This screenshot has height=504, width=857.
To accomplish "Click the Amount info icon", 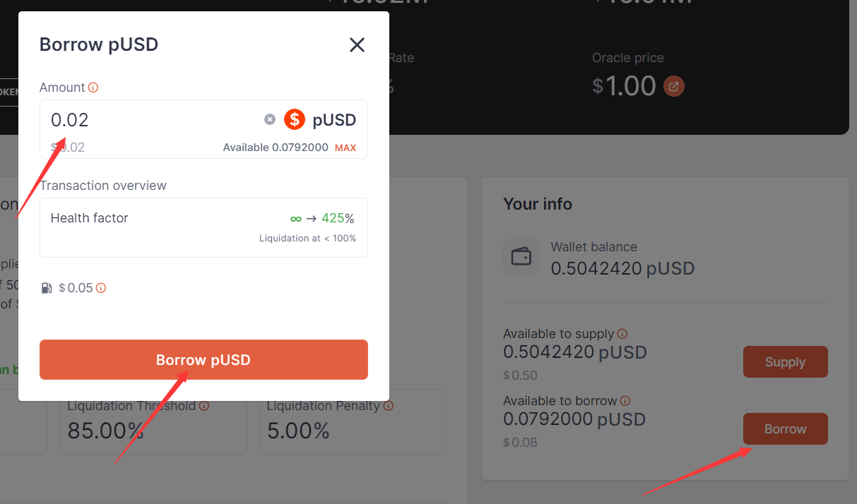I will pyautogui.click(x=93, y=88).
